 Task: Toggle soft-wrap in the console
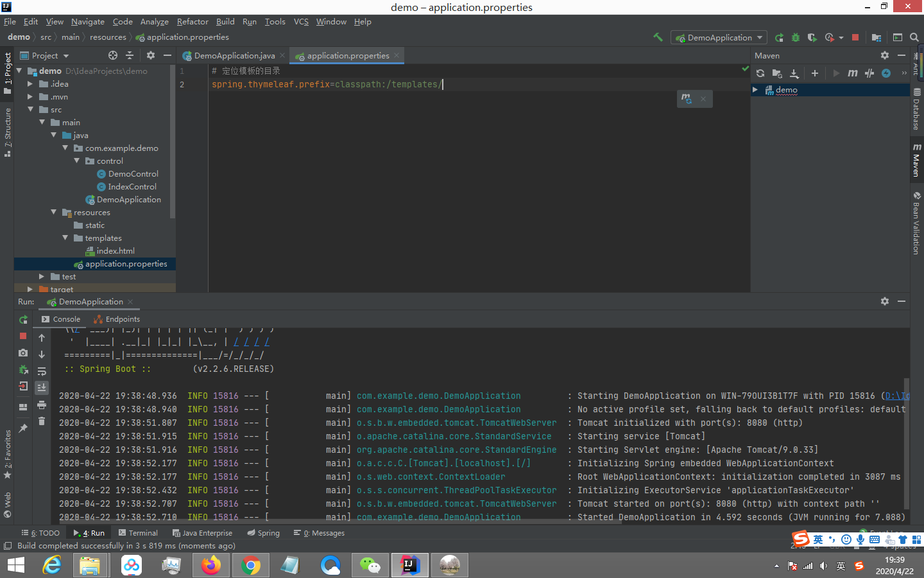42,371
